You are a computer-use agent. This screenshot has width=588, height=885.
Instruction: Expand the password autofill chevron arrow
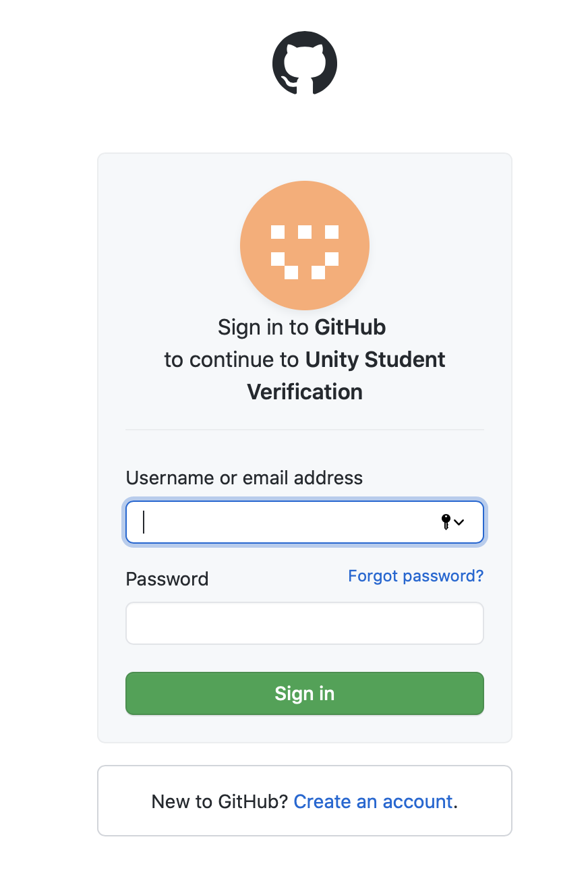coord(459,522)
